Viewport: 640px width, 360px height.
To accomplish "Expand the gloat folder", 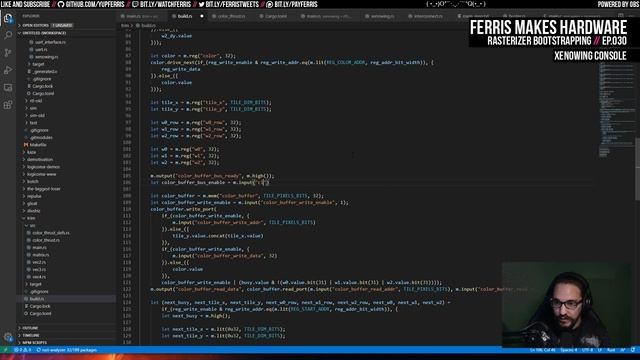I will (x=32, y=204).
